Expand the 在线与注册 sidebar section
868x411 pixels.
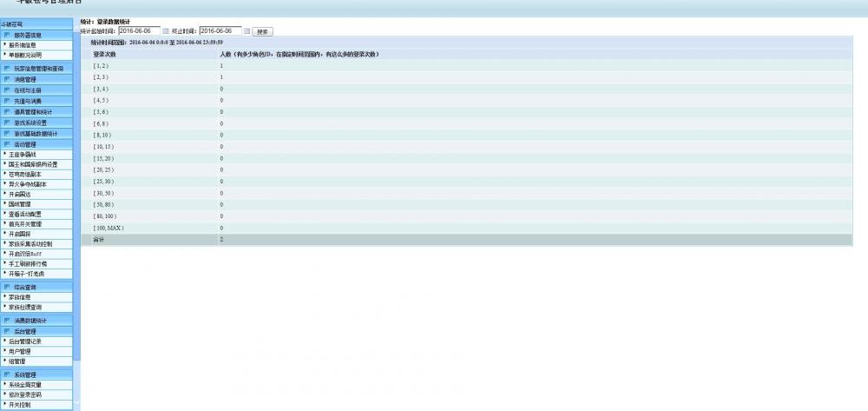pos(27,90)
